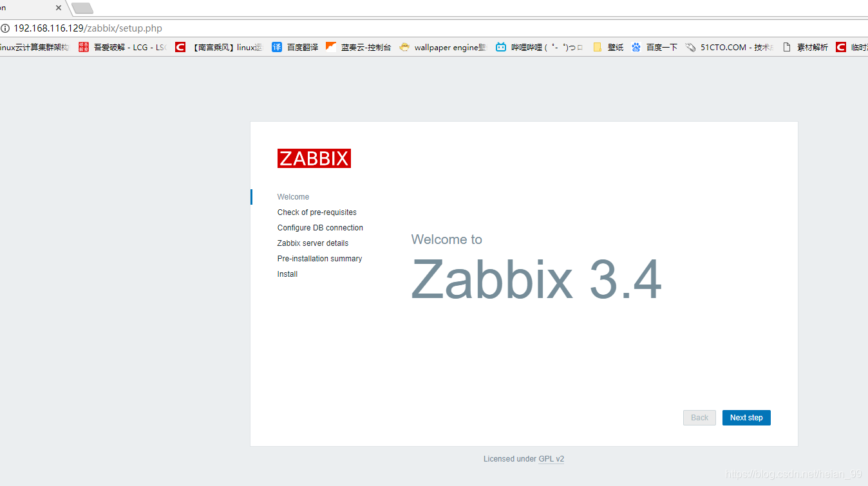Select Check of pre-requisites step

[x=317, y=212]
